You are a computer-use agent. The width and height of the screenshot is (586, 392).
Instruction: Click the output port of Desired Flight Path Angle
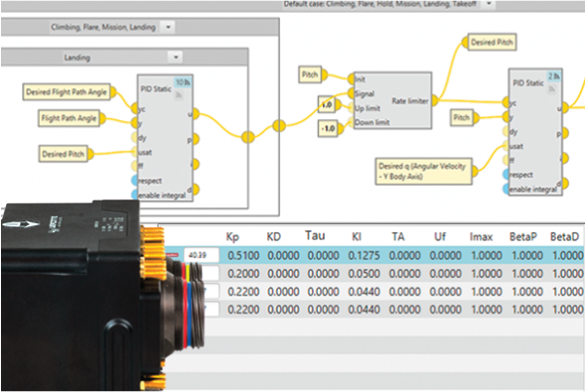[x=113, y=92]
